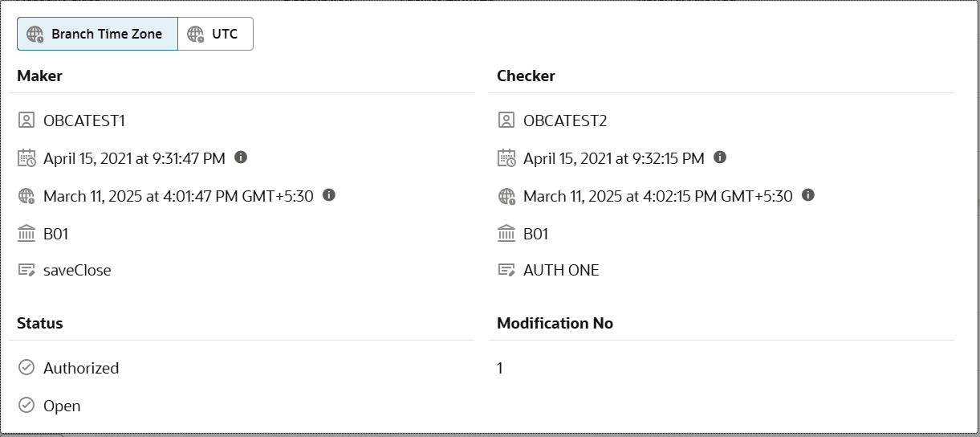This screenshot has width=980, height=437.
Task: Switch to UTC time display
Action: point(215,34)
